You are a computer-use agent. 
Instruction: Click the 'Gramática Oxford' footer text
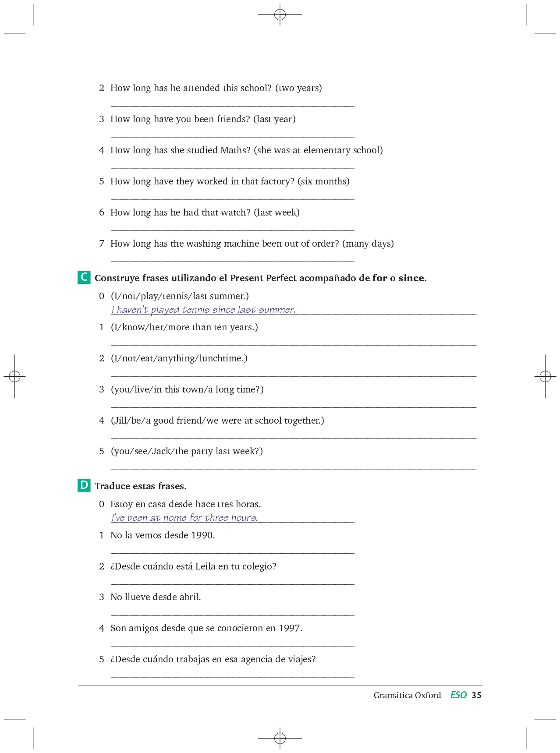(407, 695)
